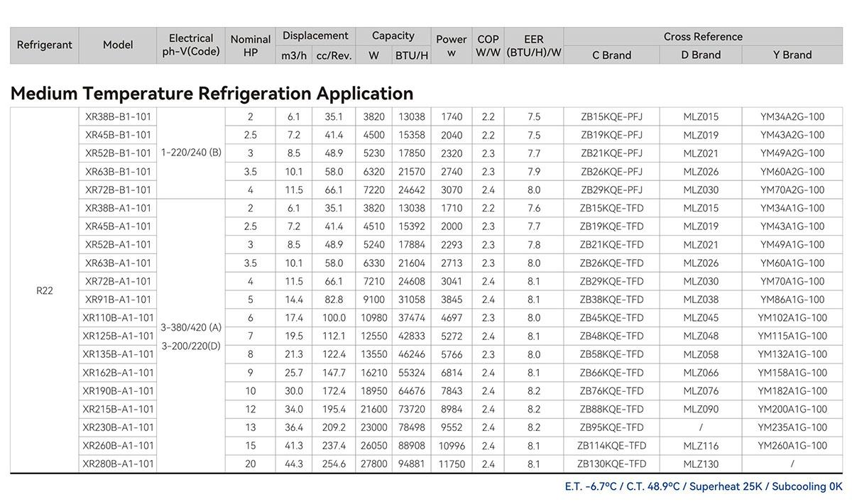Click the 3-380/420 (A) electrical code

pos(191,328)
